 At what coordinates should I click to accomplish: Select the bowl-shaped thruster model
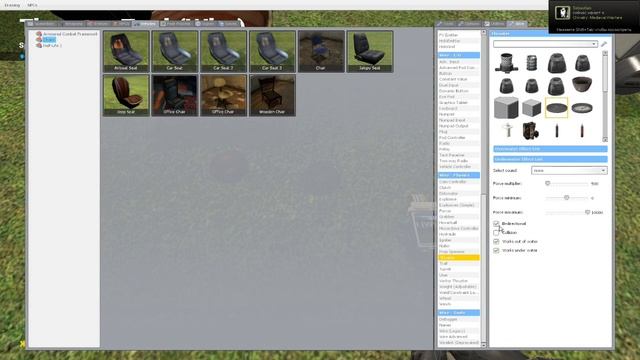pyautogui.click(x=582, y=84)
